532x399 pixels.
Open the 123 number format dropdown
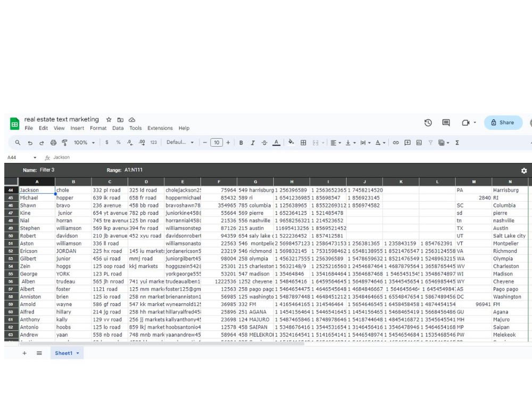click(x=153, y=143)
